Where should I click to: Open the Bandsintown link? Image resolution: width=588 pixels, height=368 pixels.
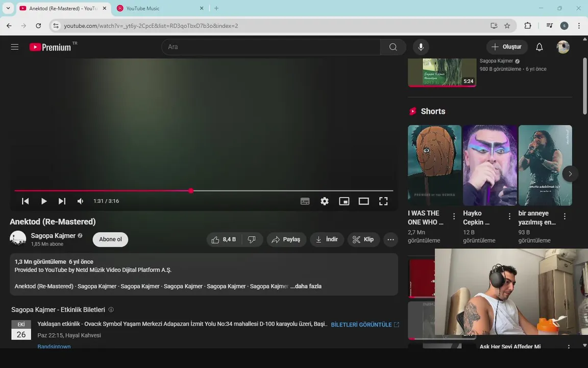coord(54,346)
